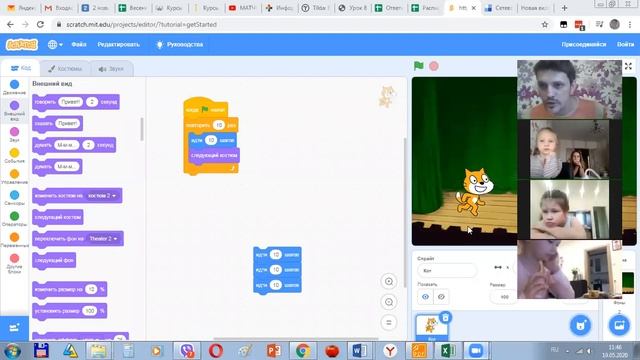Open Zoom from the taskbar
The height and width of the screenshot is (360, 640).
pos(476,351)
